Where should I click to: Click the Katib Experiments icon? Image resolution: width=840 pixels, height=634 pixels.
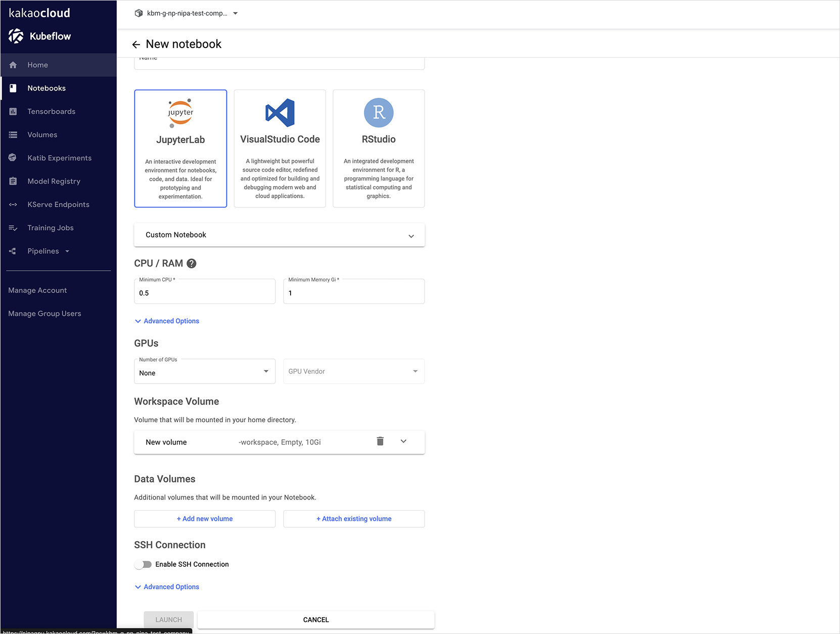point(13,158)
